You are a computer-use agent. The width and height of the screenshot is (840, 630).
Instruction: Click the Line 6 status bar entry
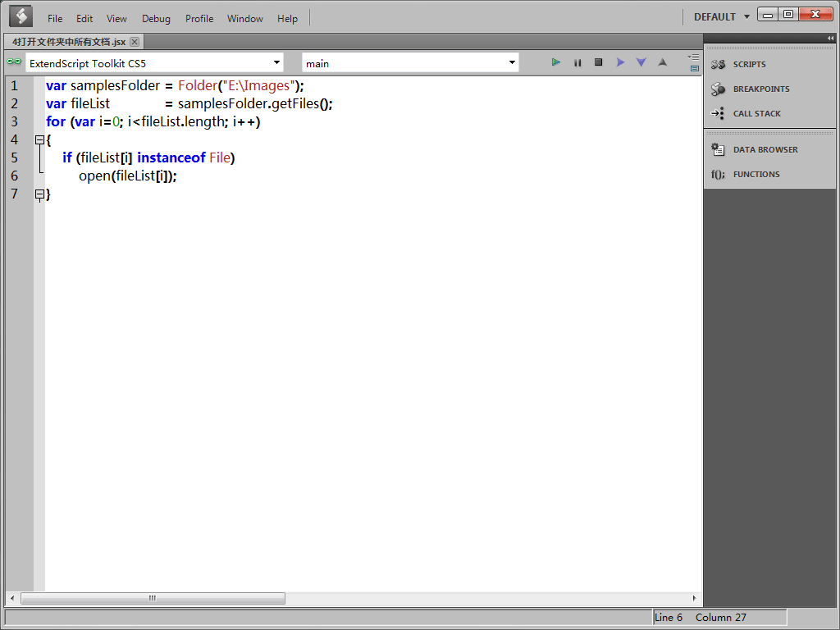coord(669,617)
